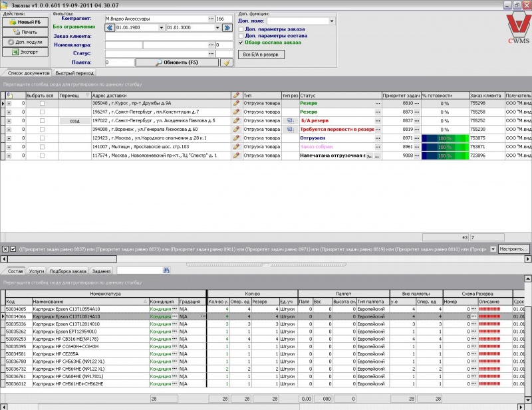
Task: Open Доп. модули with gear icon
Action: [24, 41]
